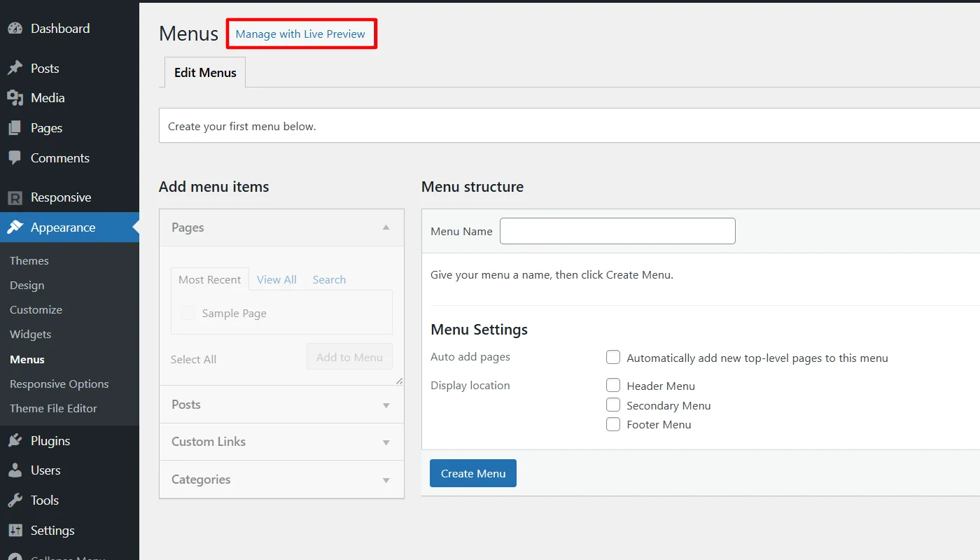Screen dimensions: 980x560
Task: Click Manage with Live Preview link
Action: coord(300,34)
